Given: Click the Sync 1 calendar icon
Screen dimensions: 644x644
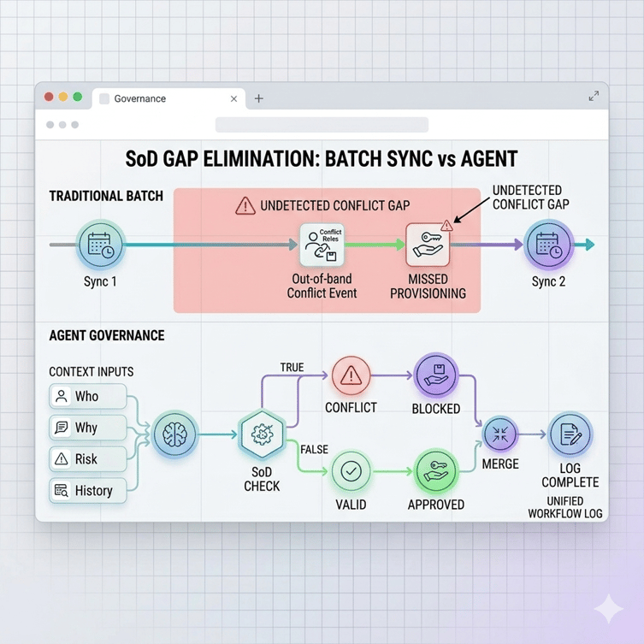Looking at the screenshot, I should [x=100, y=245].
